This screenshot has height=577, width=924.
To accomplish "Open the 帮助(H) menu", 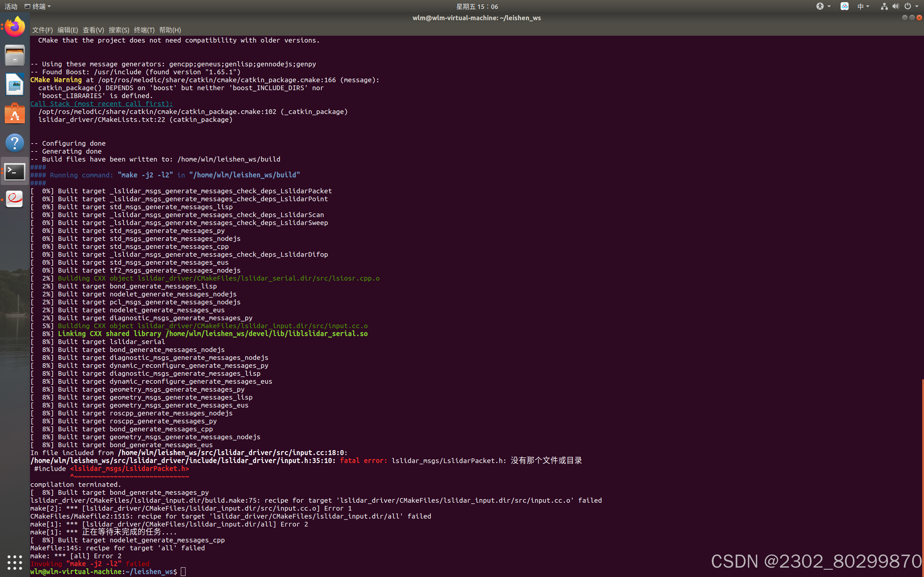I will pos(170,30).
